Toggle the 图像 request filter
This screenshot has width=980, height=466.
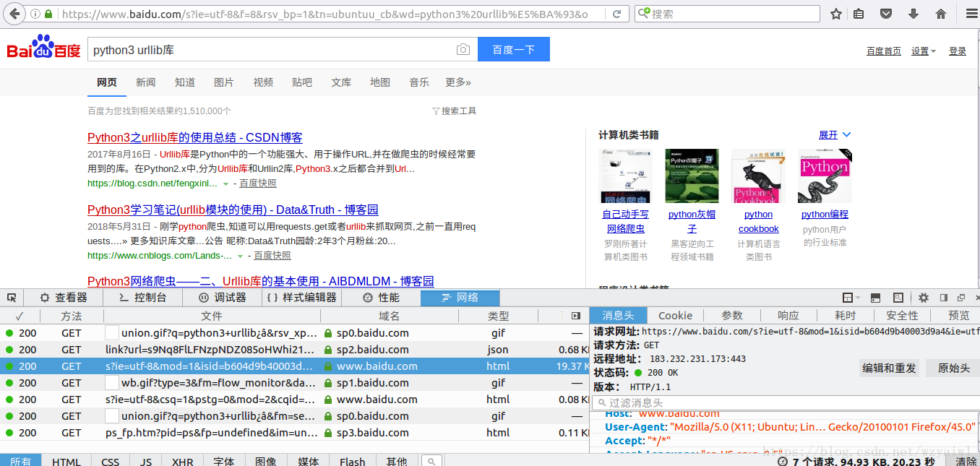point(266,462)
